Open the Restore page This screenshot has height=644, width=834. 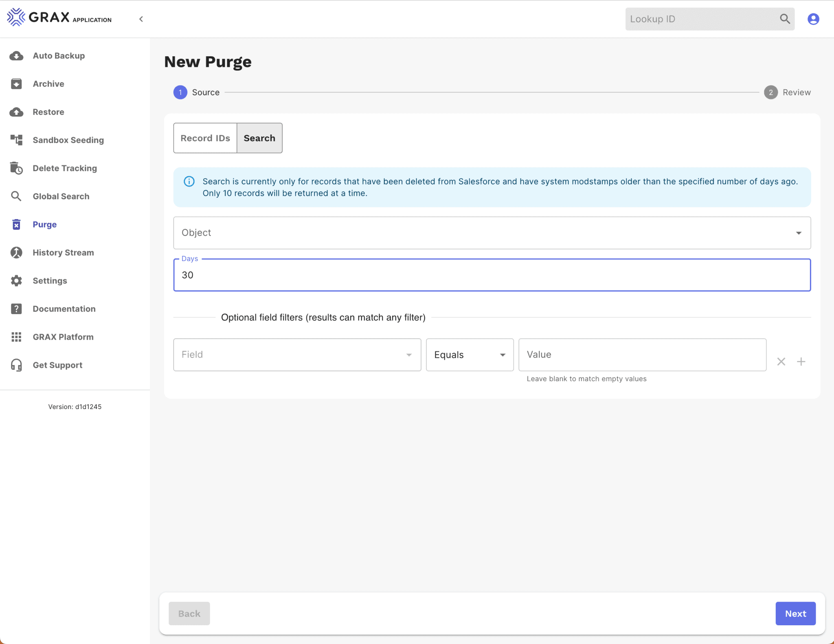tap(48, 112)
